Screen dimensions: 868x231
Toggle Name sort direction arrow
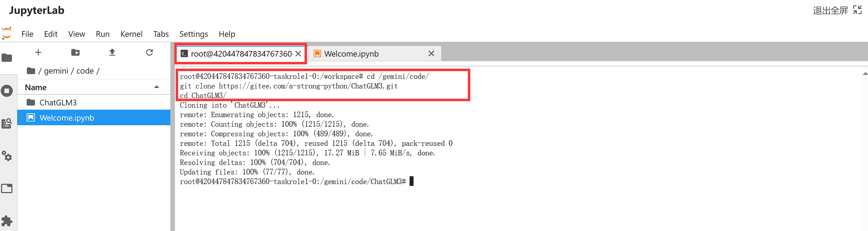[157, 87]
